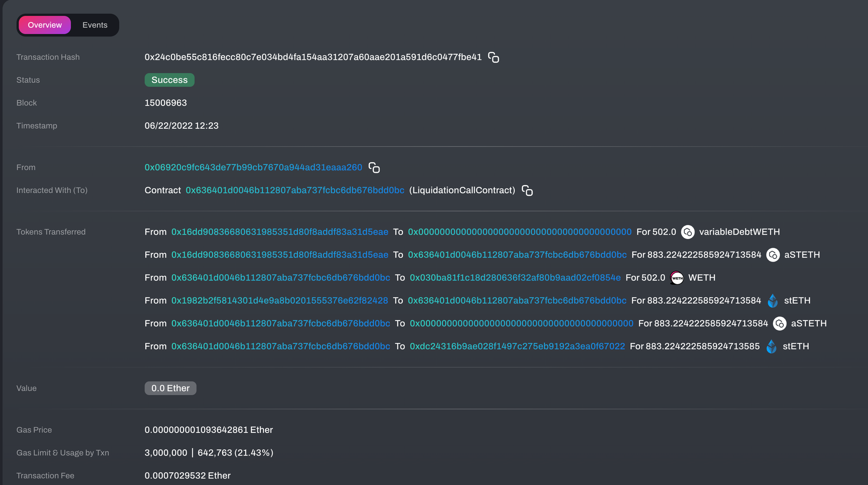
Task: Click the stETH icon in fourth transfer
Action: pos(773,301)
